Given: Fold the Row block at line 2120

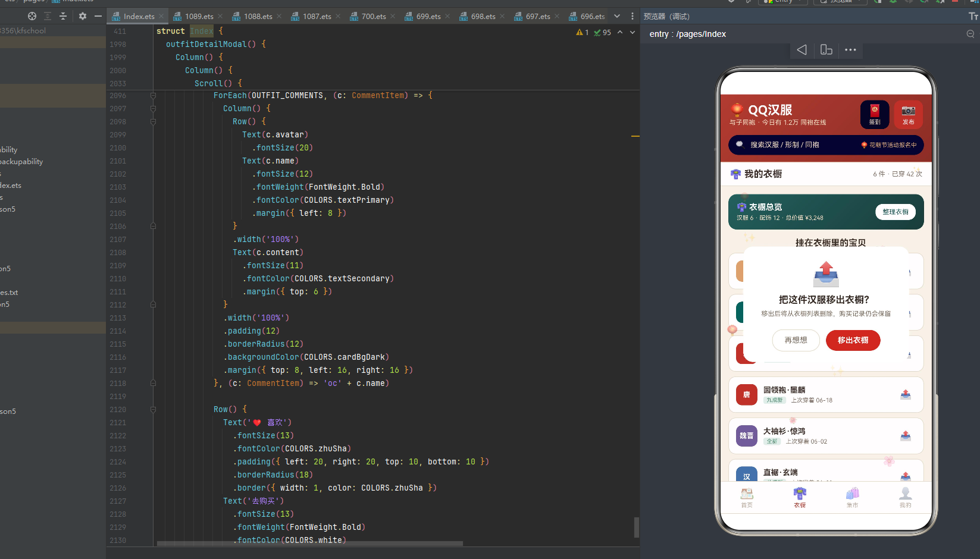Looking at the screenshot, I should (153, 410).
